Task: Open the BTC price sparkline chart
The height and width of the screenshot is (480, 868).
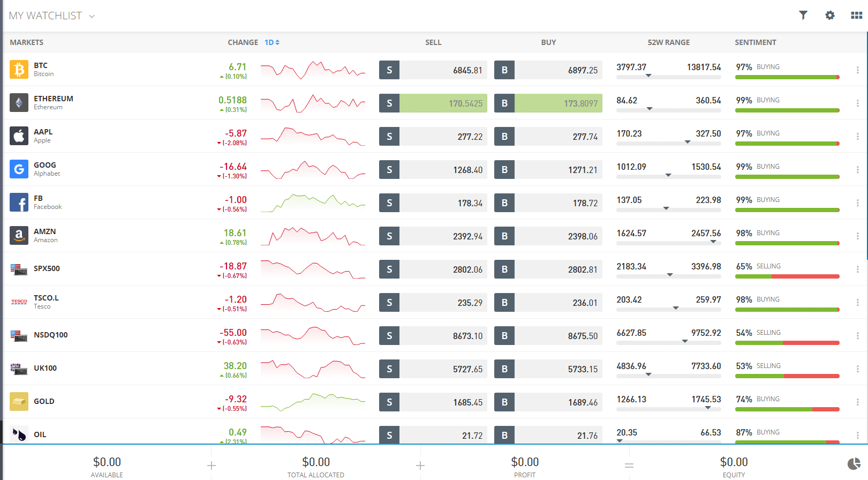Action: (313, 70)
